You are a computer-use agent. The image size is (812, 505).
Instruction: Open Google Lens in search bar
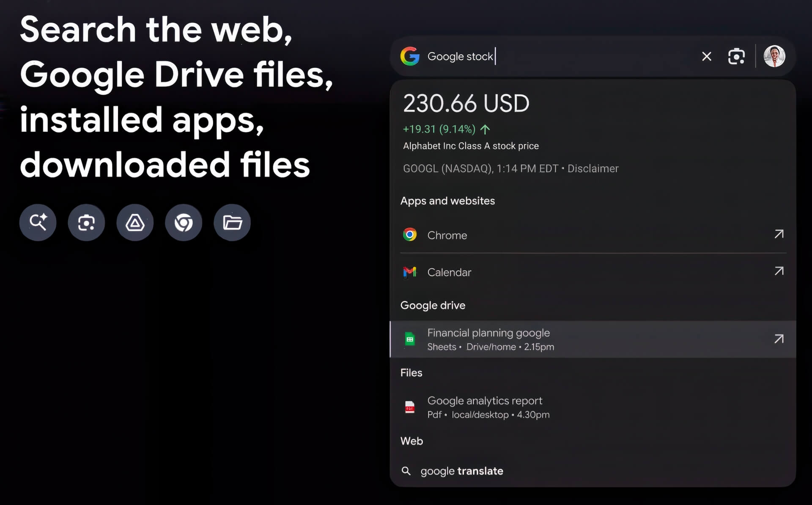(x=736, y=56)
